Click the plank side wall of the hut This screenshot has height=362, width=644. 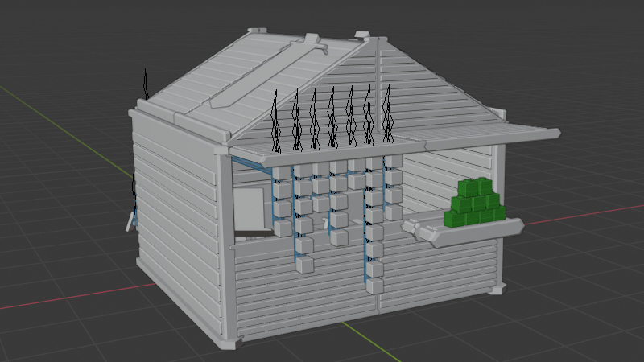coord(176,224)
